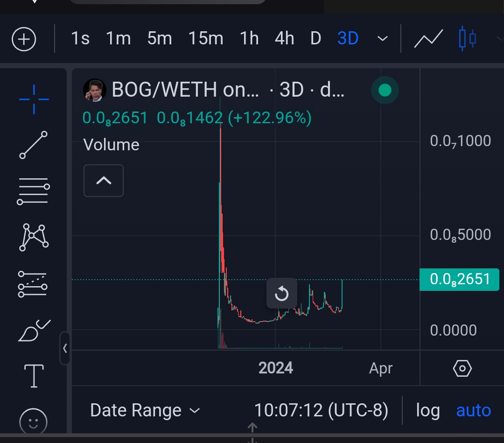
Task: Open the Date Range dropdown
Action: [145, 410]
